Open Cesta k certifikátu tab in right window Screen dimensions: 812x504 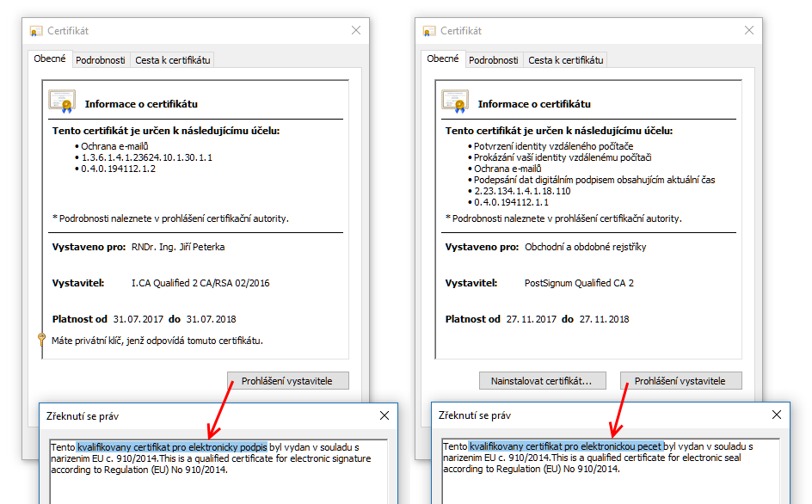[x=565, y=60]
